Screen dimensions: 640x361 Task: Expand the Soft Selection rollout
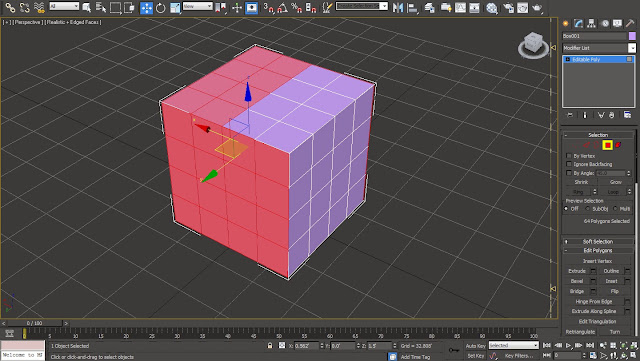[x=598, y=241]
